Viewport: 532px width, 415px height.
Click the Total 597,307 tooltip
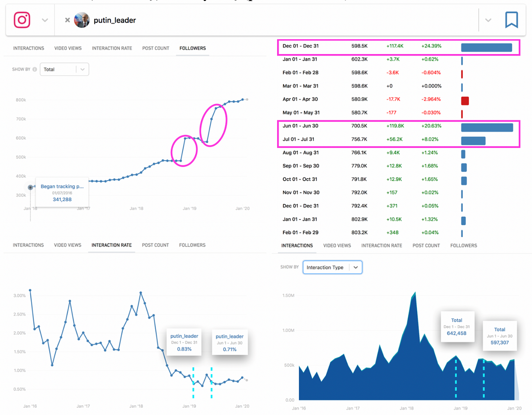[x=500, y=336]
